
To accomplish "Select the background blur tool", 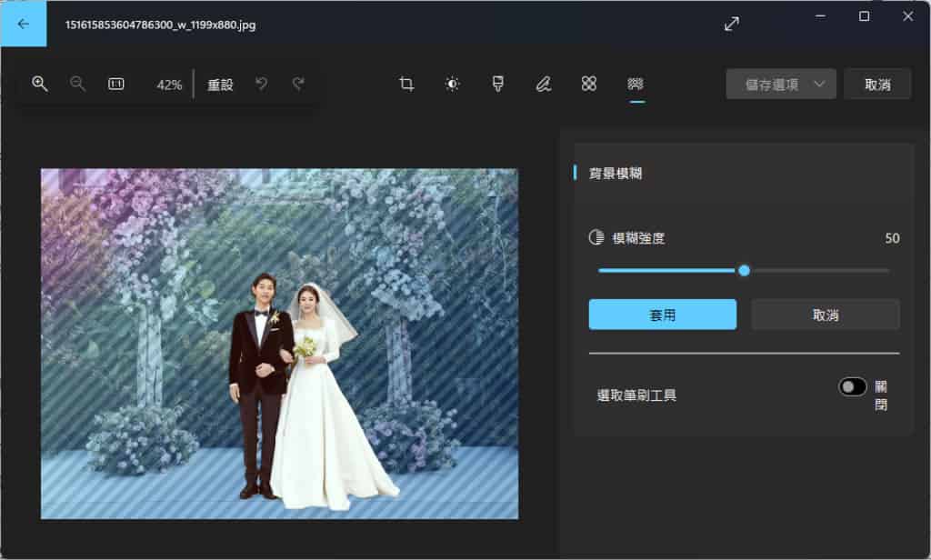I will [636, 84].
